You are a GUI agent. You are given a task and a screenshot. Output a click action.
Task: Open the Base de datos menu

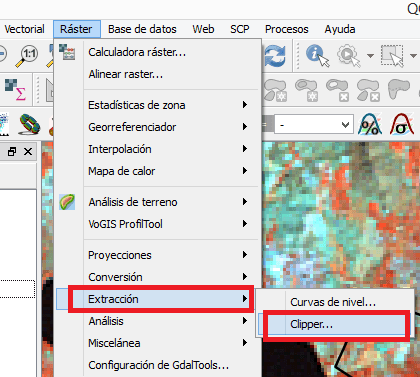coord(142,29)
